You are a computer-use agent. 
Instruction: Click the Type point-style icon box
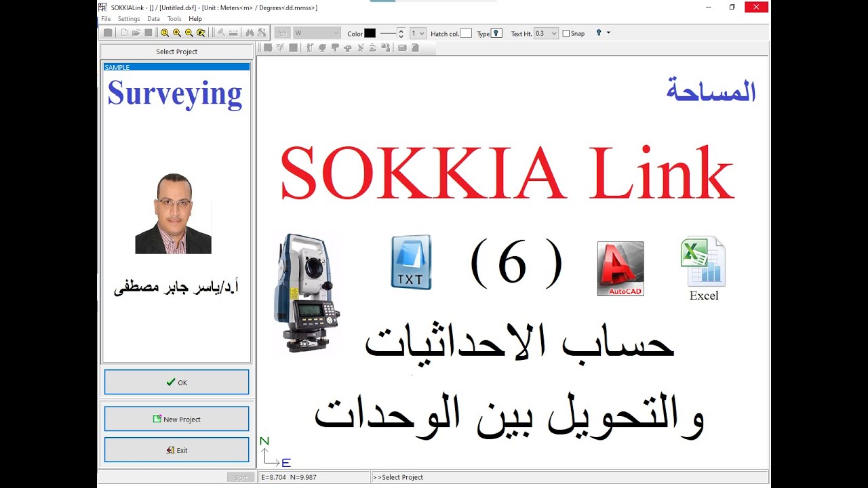click(496, 33)
